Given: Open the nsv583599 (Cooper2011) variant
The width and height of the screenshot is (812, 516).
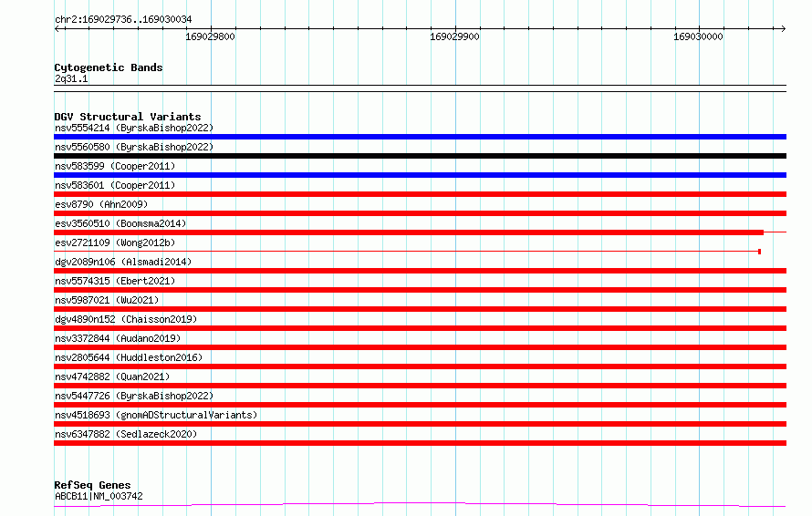Looking at the screenshot, I should [x=115, y=166].
